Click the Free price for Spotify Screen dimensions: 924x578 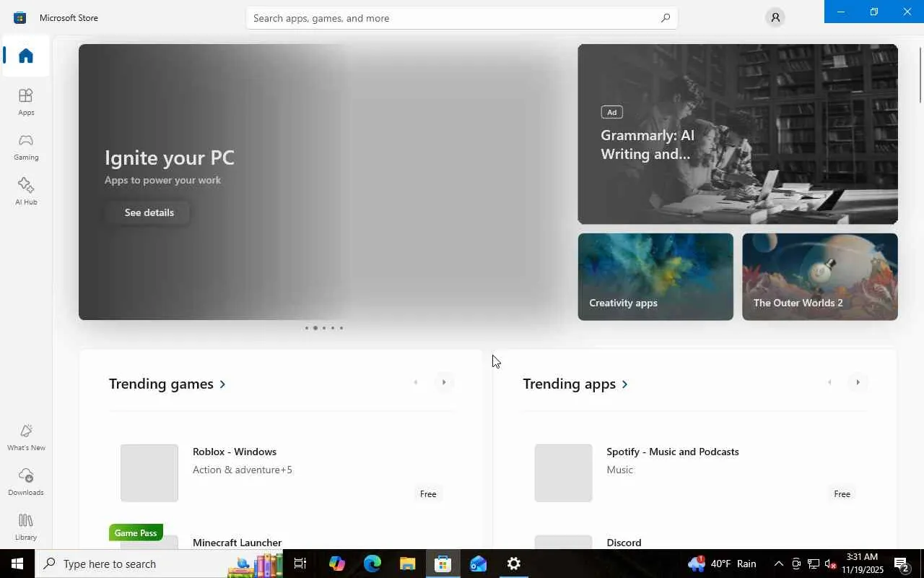point(842,494)
